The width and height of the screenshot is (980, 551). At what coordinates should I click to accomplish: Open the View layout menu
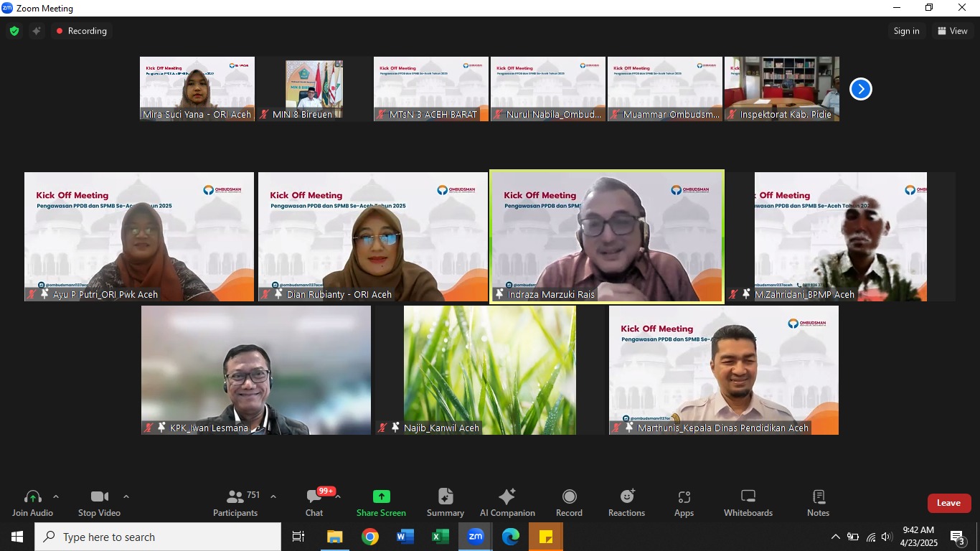point(952,31)
